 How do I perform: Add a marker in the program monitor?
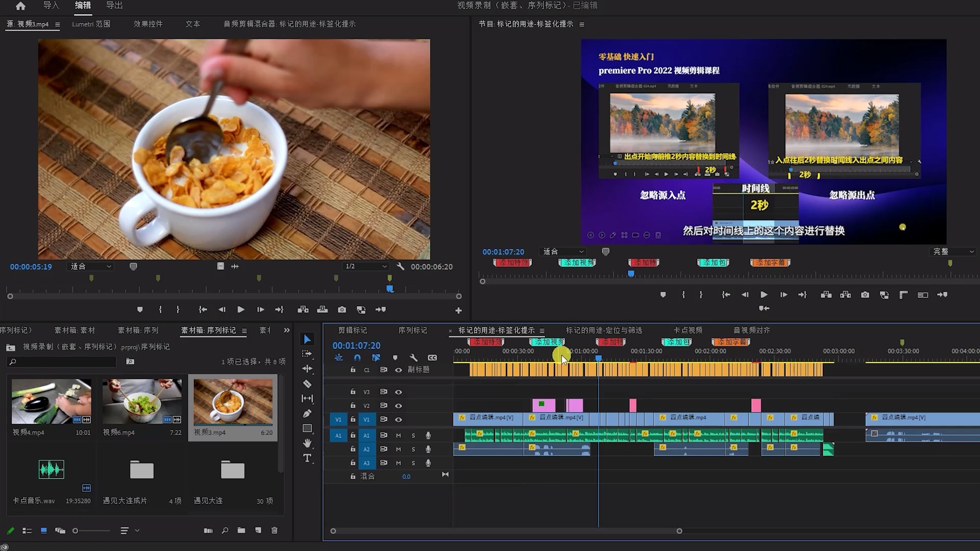tap(662, 295)
